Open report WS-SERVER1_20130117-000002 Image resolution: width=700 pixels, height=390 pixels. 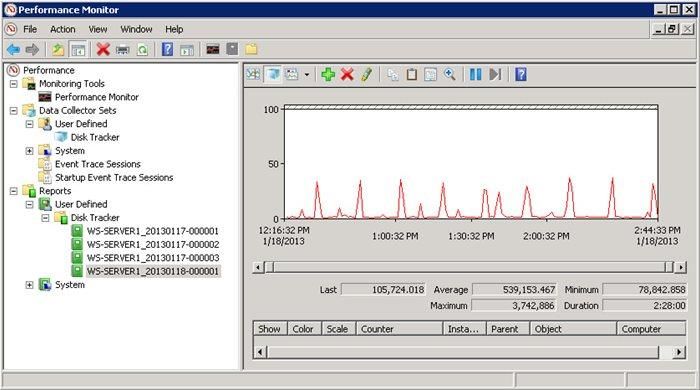[153, 245]
